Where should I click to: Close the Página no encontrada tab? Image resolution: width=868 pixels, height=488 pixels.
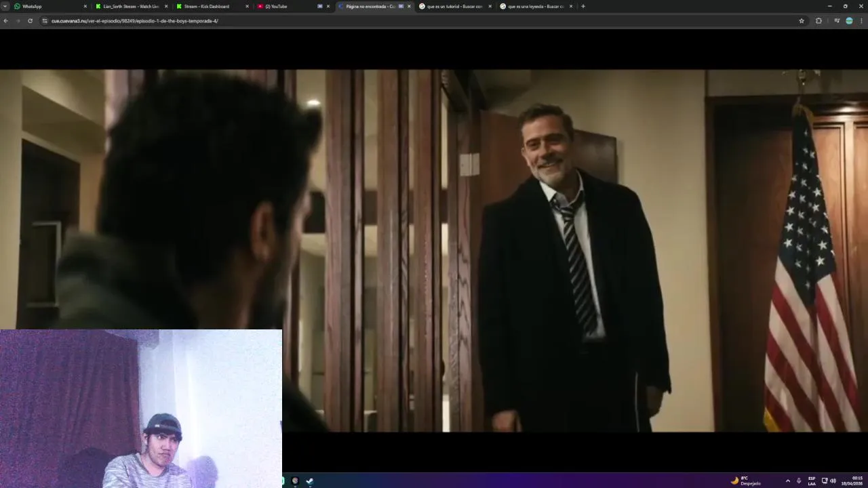point(409,6)
